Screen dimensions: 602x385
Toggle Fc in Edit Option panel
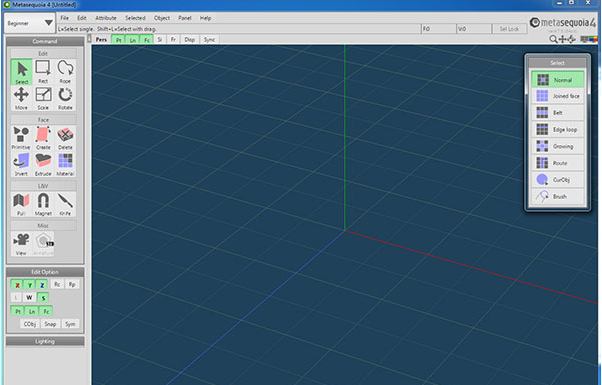[46, 311]
